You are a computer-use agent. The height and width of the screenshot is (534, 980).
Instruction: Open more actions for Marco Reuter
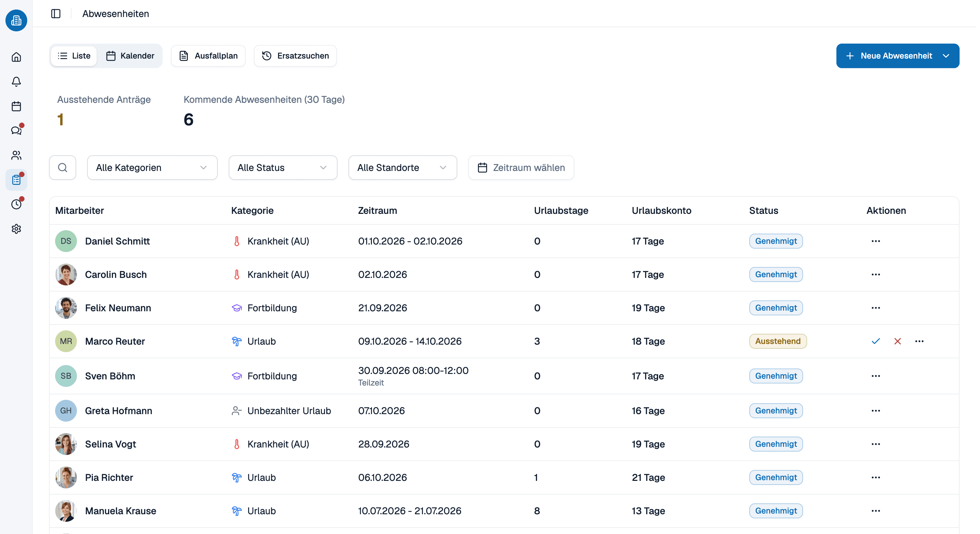click(919, 341)
